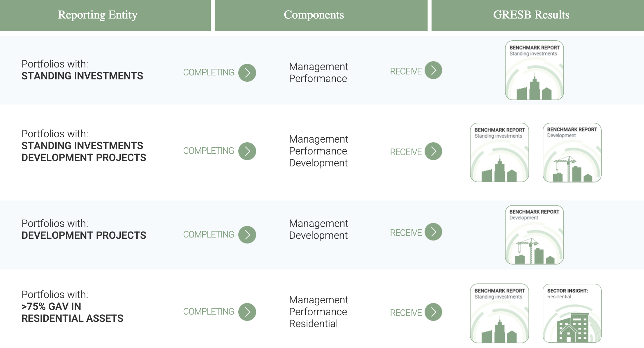Viewport: 644px width, 348px height.
Task: Click the COMPLETING arrow for Standing Investments row
Action: coord(247,73)
